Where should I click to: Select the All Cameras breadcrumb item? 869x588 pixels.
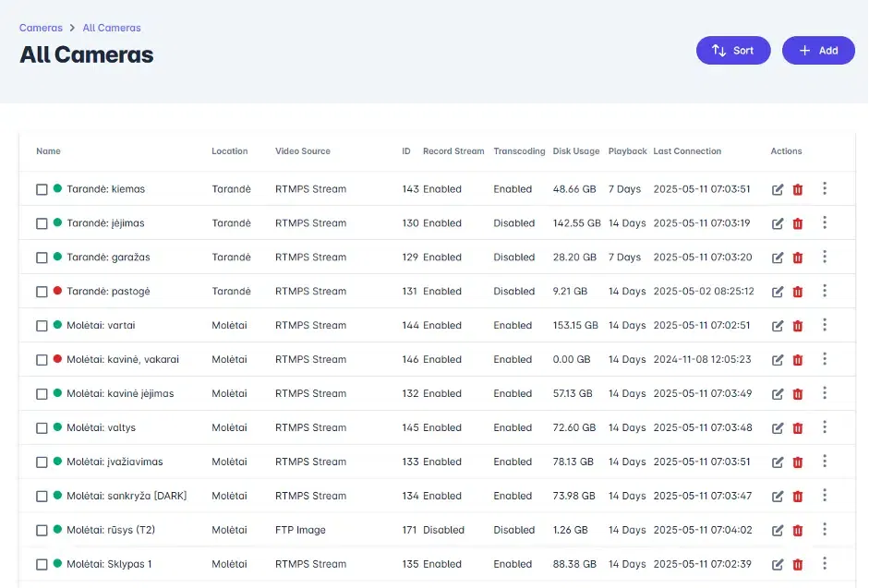[x=111, y=28]
